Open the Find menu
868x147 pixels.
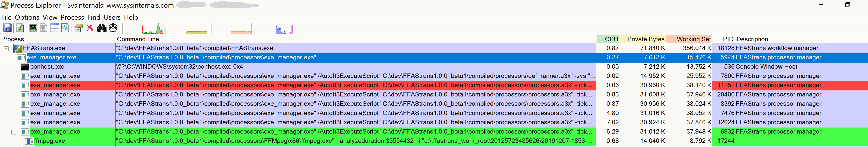(94, 17)
